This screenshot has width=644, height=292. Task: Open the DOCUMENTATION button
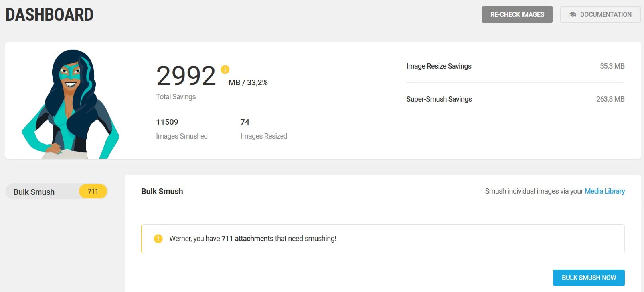pos(600,15)
